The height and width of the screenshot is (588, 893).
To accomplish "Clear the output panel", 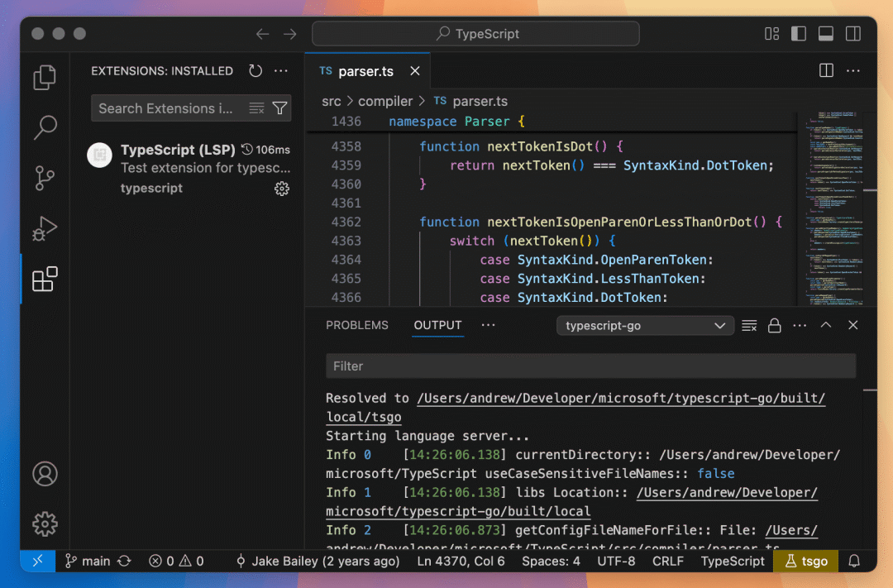I will click(749, 326).
